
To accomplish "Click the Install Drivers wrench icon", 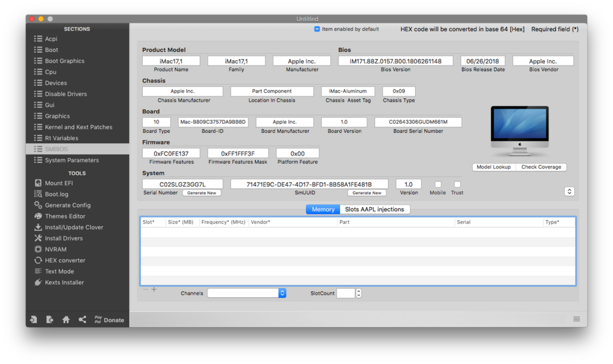I will (x=38, y=238).
